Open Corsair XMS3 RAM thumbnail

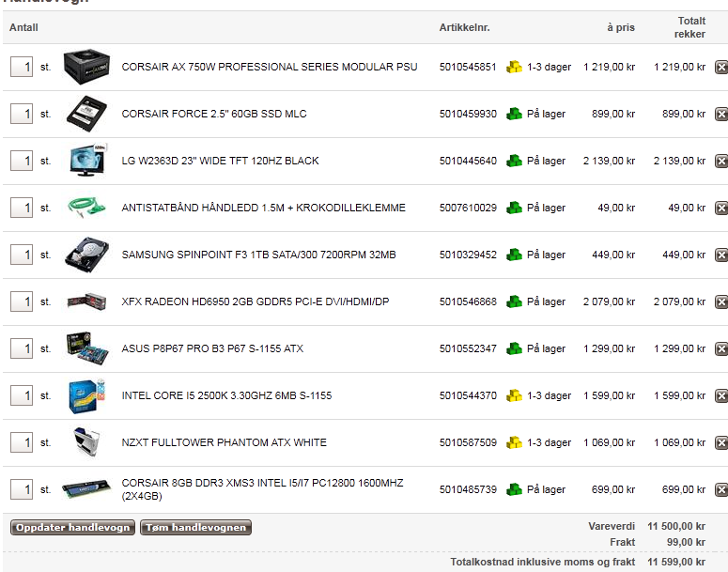(86, 489)
